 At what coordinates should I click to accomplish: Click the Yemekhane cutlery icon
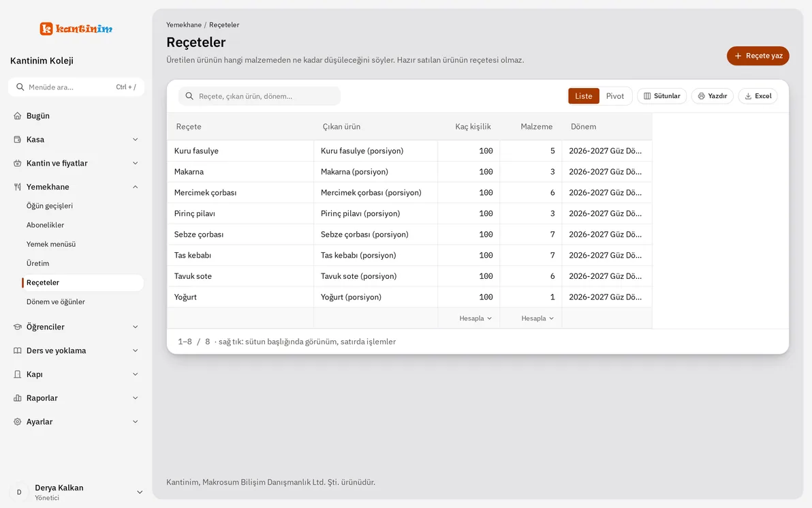(17, 187)
